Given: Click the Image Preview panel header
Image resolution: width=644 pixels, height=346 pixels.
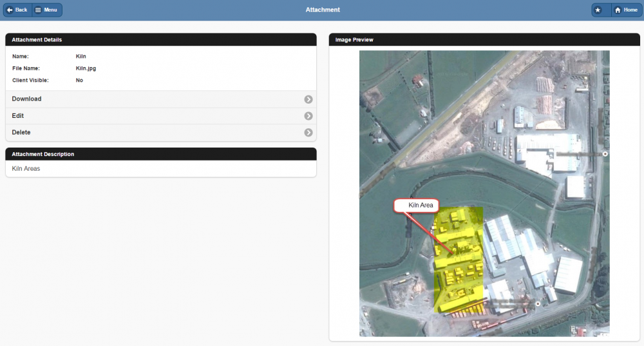Looking at the screenshot, I should [484, 40].
